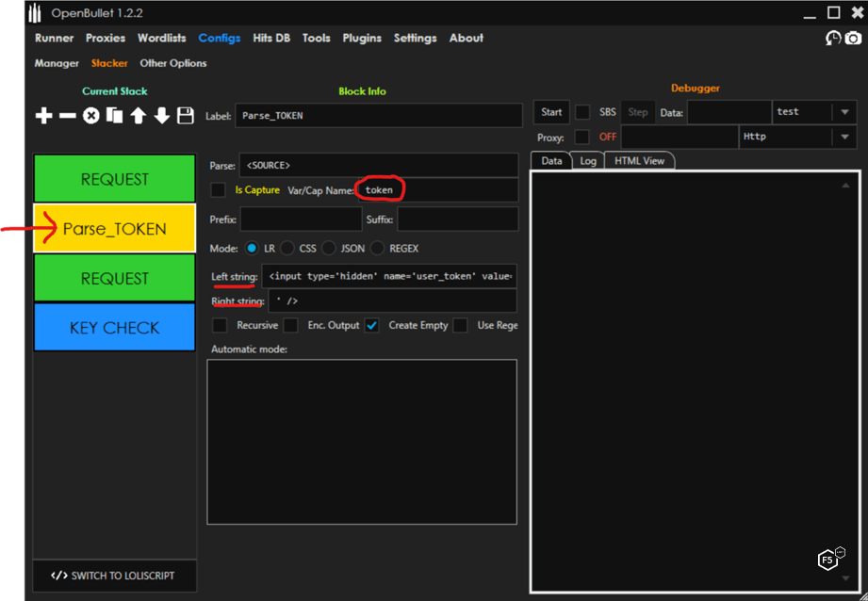Move the selected block down with arrow icon

point(161,116)
